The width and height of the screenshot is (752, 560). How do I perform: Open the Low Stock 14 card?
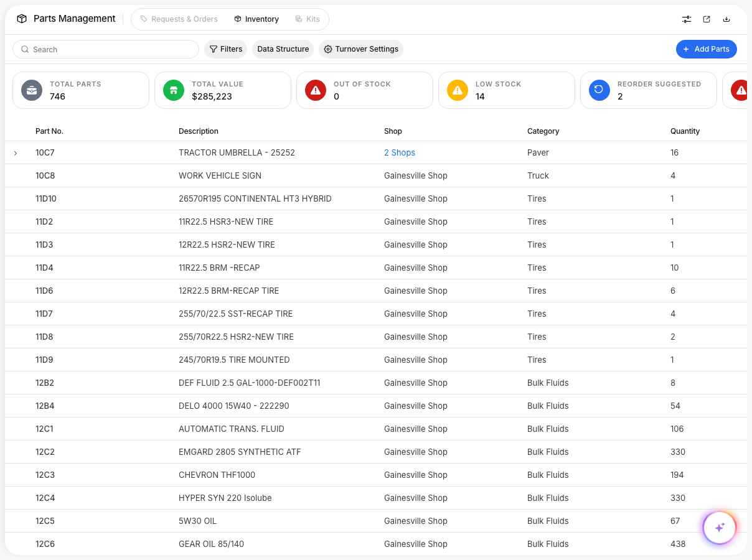pos(507,90)
